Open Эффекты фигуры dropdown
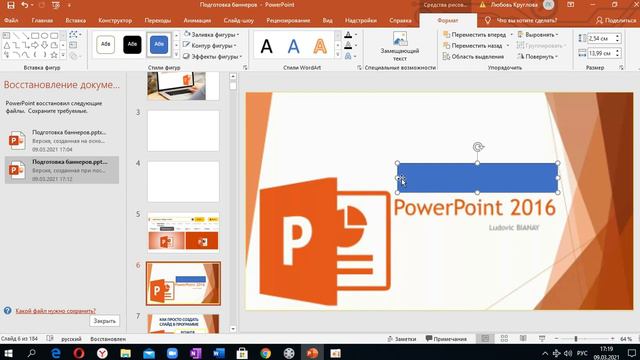Viewport: 640px width, 360px height. pyautogui.click(x=212, y=57)
